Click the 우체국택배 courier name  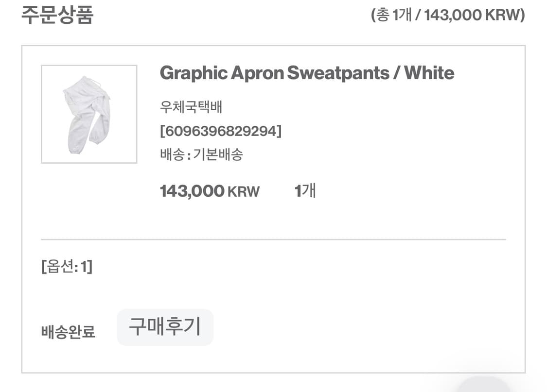point(191,107)
